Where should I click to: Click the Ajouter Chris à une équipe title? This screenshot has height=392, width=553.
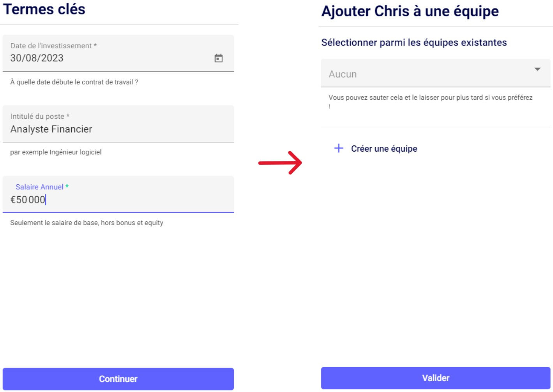coord(410,11)
